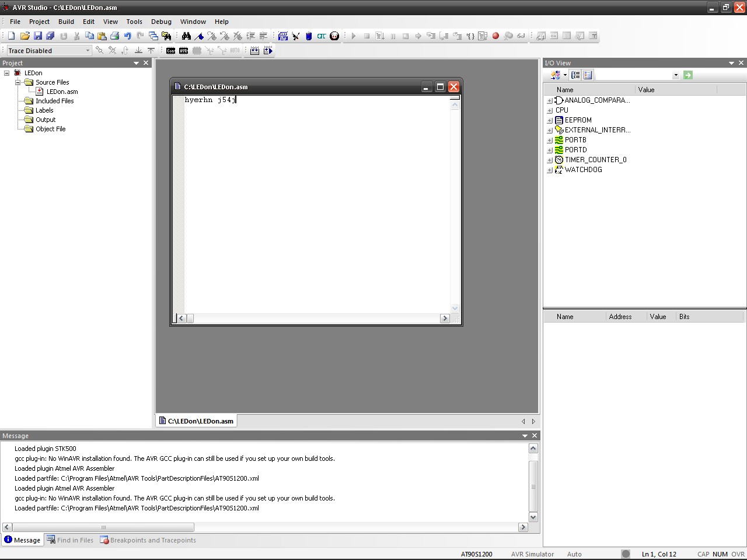
Task: Switch to the Find in Files tab
Action: tap(70, 540)
